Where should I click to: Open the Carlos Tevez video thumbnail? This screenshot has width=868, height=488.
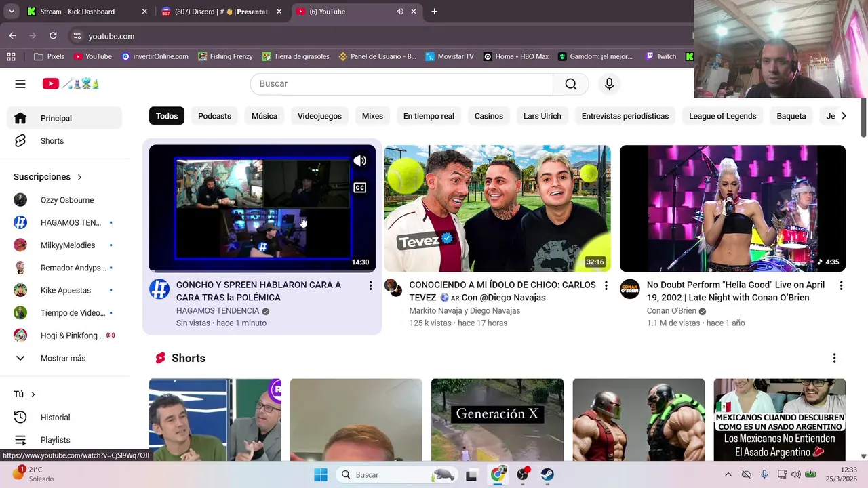coord(497,208)
